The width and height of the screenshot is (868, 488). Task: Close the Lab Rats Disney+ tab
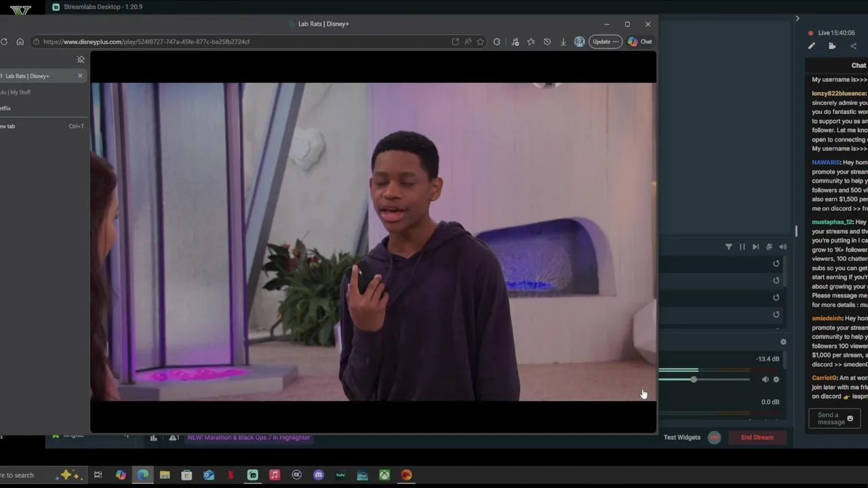[80, 76]
